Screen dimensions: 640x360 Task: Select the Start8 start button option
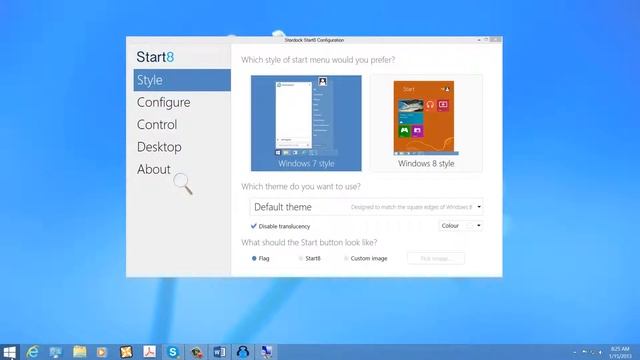coord(301,258)
